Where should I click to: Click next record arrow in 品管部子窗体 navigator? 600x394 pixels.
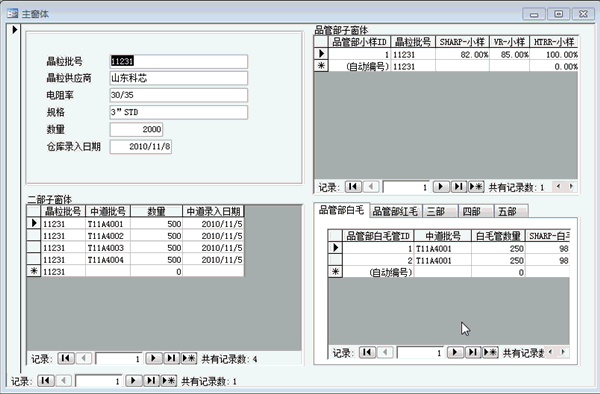440,187
